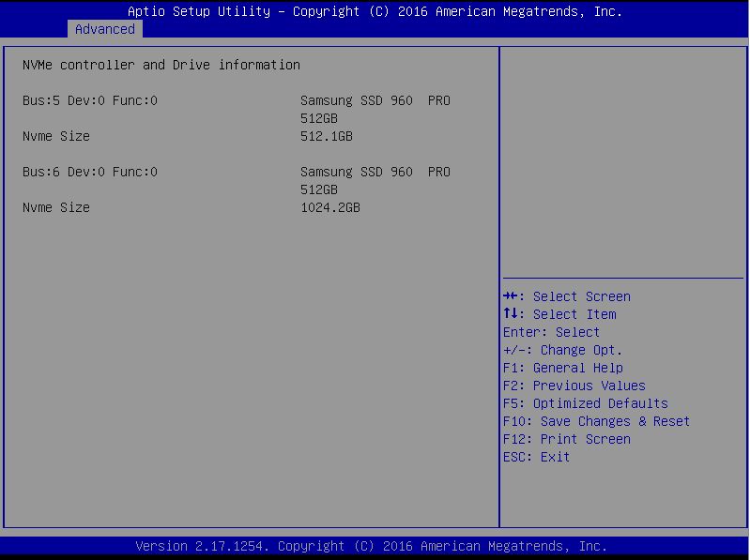Screen dimensions: 750x560
Task: Click the Nvme Size label above Bus:6
Action: pos(56,137)
